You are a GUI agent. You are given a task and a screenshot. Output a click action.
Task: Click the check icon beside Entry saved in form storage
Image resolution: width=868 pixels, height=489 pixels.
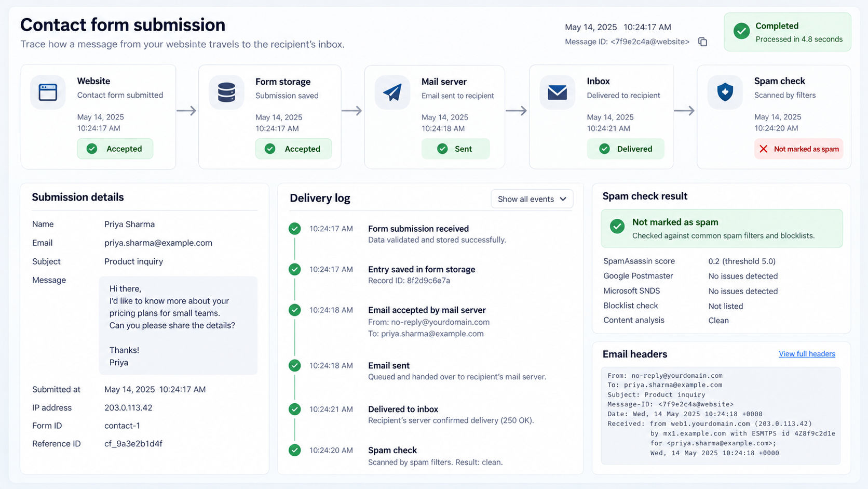click(294, 269)
